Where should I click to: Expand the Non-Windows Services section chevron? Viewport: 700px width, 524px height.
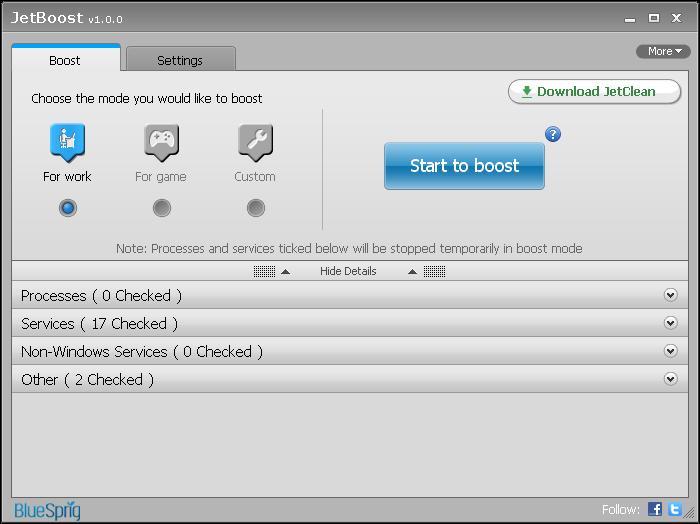[x=671, y=351]
